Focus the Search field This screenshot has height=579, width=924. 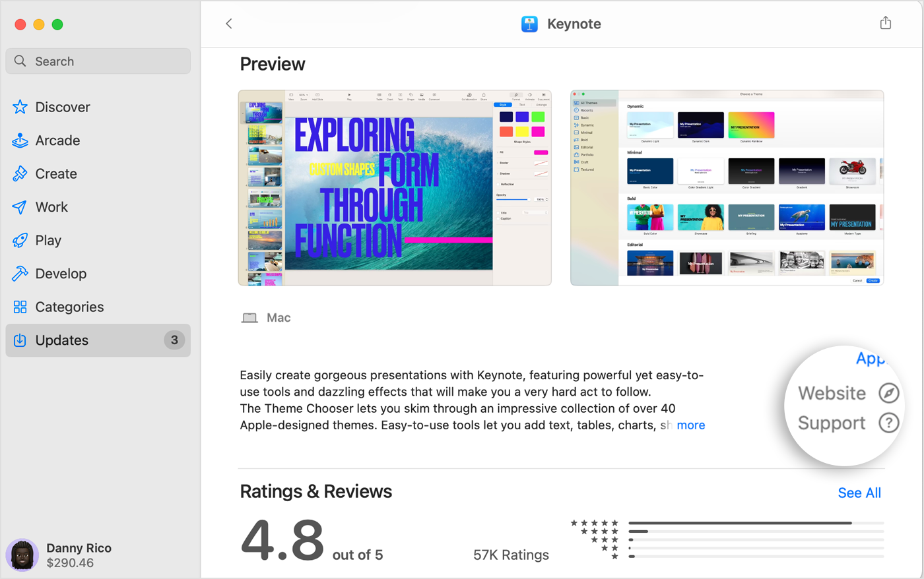98,61
